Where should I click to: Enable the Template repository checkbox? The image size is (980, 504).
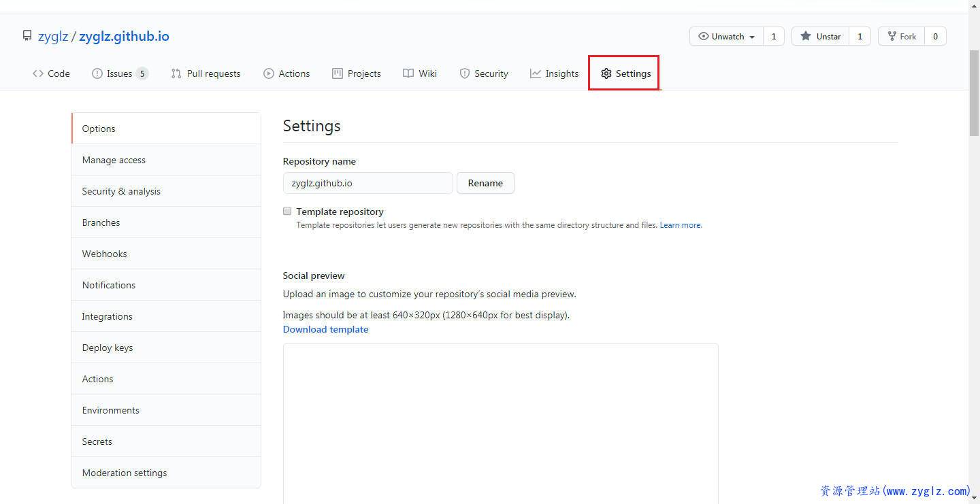(x=287, y=212)
